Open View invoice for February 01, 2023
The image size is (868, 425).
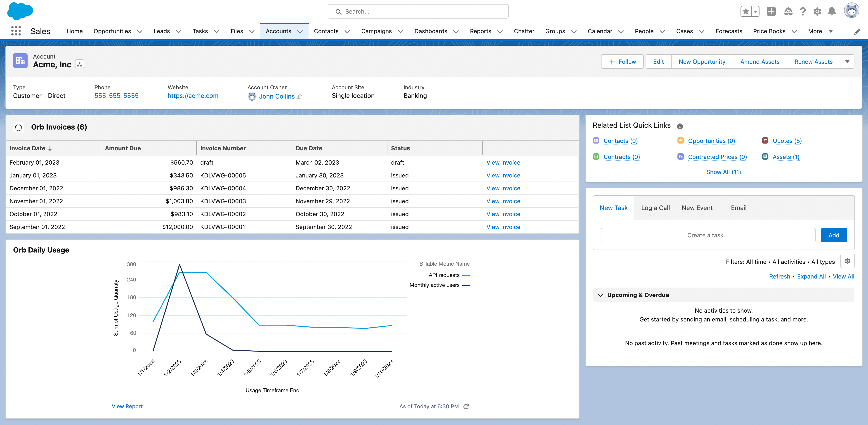pos(503,163)
